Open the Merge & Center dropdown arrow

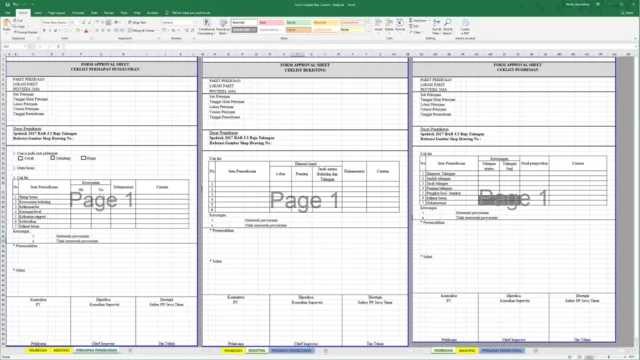point(157,31)
